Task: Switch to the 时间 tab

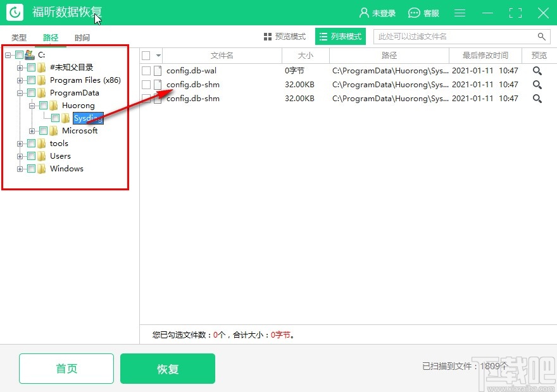Action: 82,37
